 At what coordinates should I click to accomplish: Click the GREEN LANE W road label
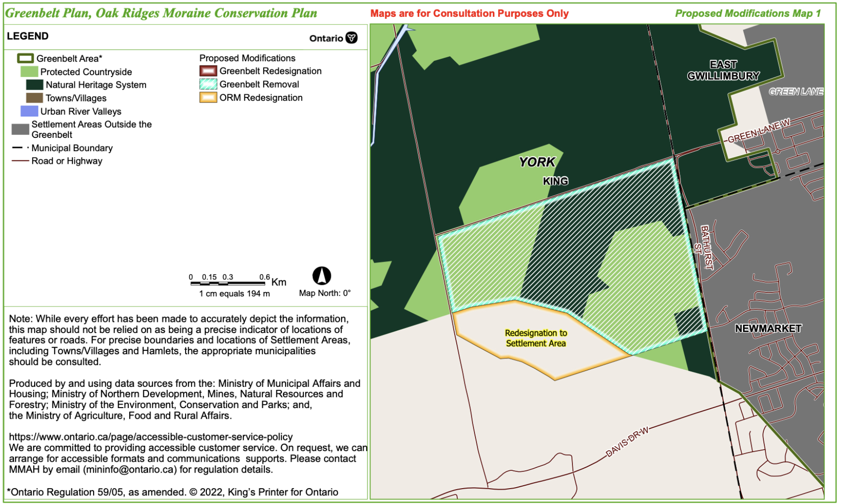[x=759, y=131]
